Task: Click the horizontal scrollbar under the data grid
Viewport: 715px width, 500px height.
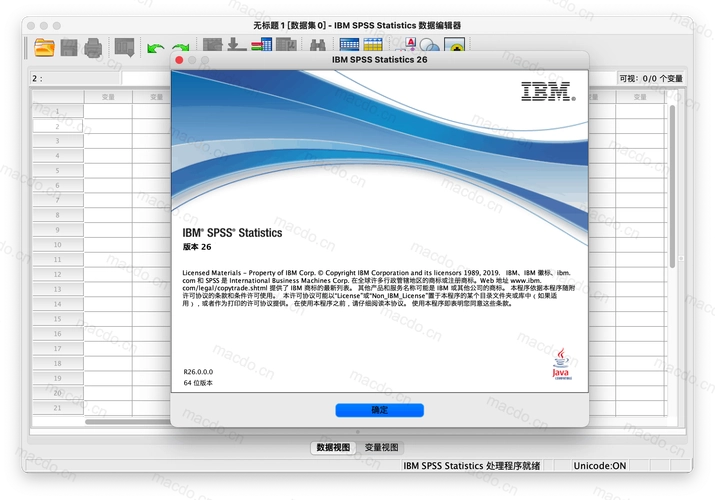Action: click(x=129, y=422)
